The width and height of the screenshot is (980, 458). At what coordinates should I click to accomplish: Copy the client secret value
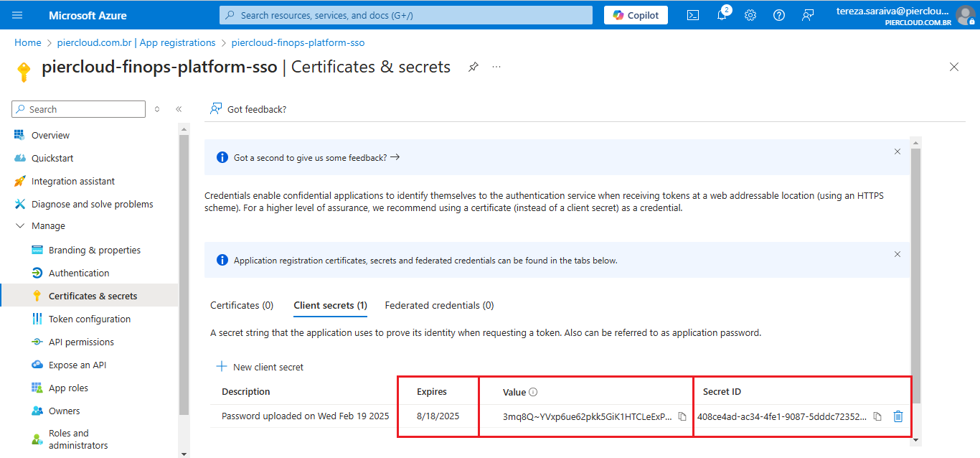click(x=682, y=416)
